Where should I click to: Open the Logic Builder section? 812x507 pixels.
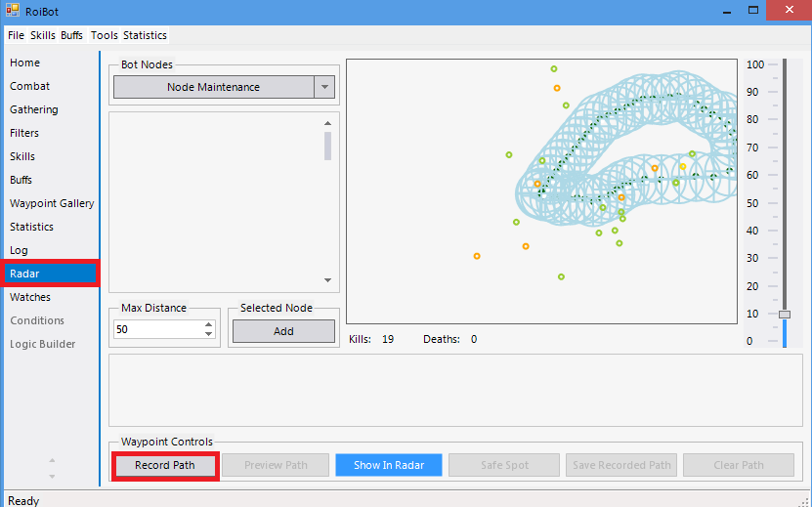pos(42,344)
